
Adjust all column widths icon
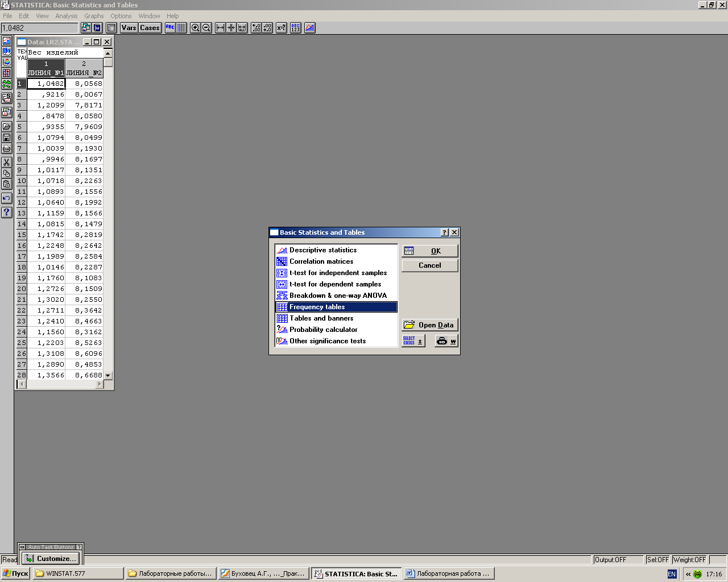point(242,28)
